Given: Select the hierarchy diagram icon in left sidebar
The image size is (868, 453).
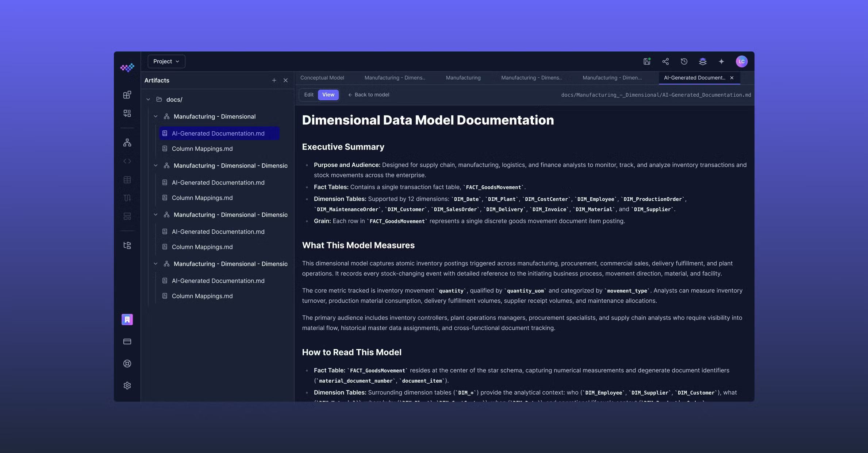Looking at the screenshot, I should (x=127, y=143).
